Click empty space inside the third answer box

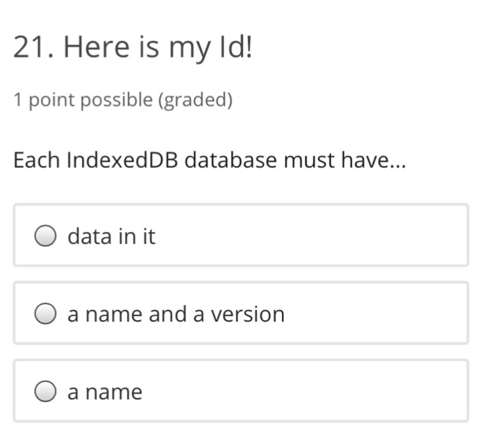(x=305, y=392)
